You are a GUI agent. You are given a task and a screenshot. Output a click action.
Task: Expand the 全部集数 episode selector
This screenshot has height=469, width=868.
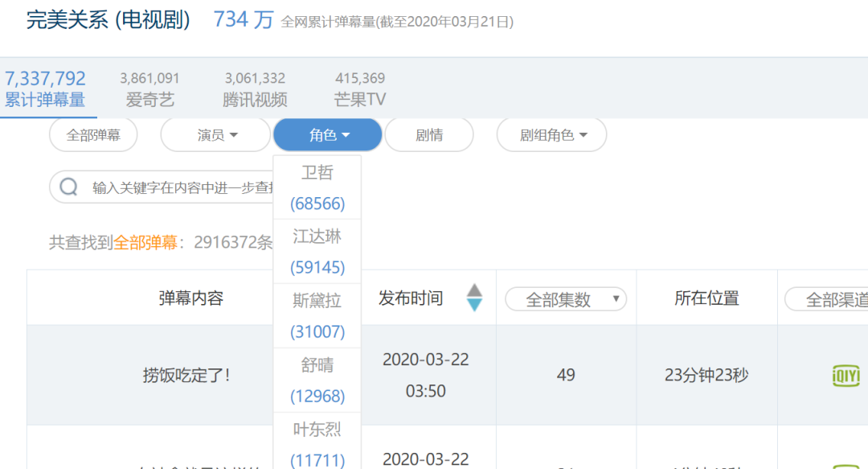[x=566, y=299]
